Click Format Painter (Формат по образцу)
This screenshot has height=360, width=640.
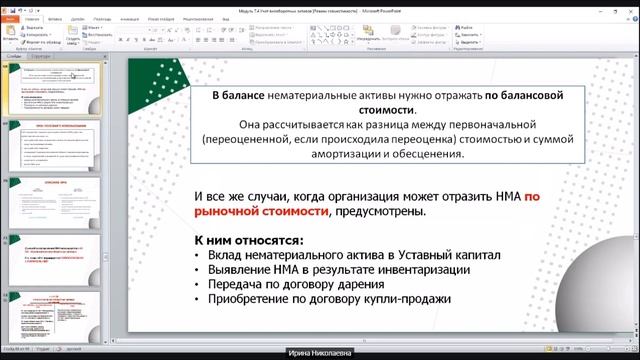pyautogui.click(x=41, y=42)
